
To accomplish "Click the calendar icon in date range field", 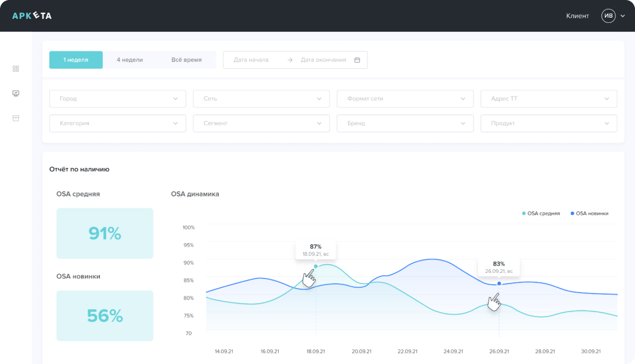I will point(357,60).
